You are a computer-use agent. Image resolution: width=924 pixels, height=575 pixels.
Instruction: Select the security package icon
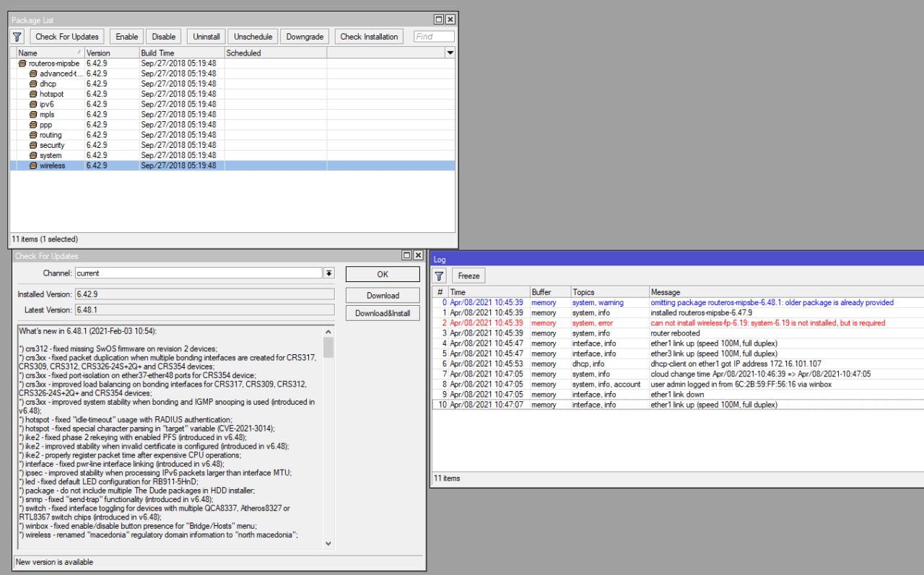(33, 145)
